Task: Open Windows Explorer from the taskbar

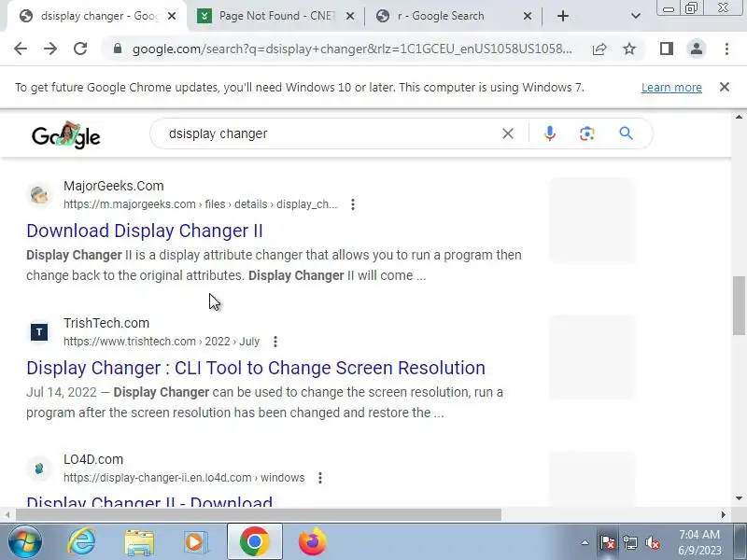Action: point(139,542)
